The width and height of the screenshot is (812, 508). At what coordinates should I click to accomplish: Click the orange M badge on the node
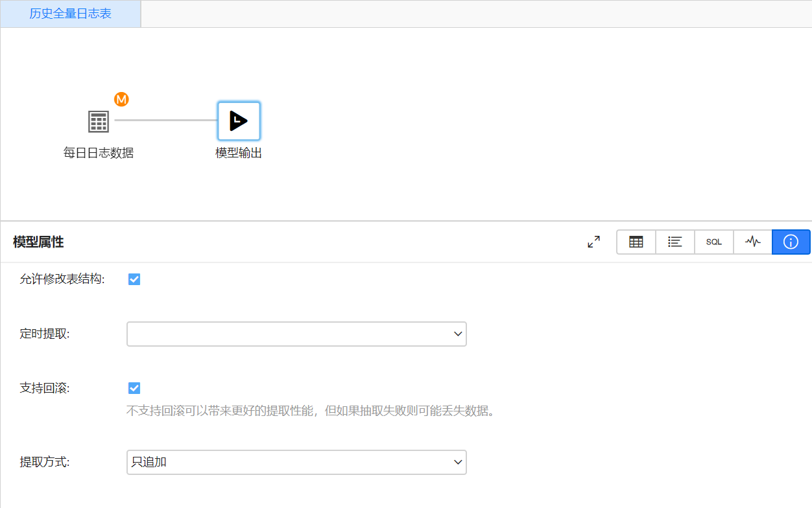point(121,99)
